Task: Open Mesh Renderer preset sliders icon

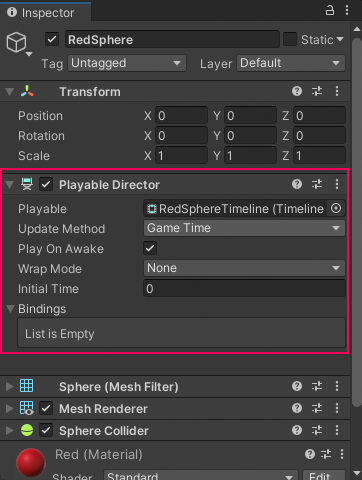Action: (317, 408)
